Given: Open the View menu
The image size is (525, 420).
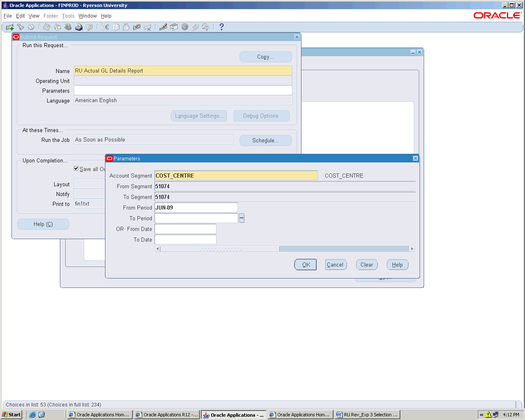Looking at the screenshot, I should coord(34,16).
